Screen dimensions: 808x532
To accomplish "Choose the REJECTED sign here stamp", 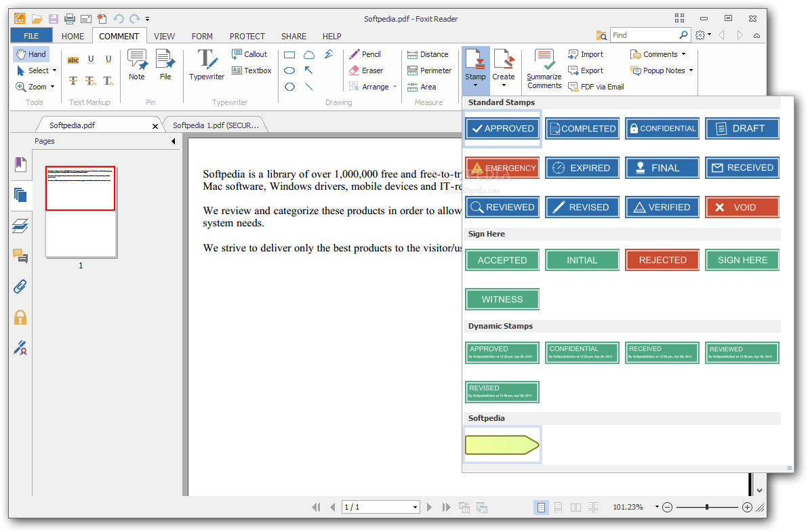I will click(662, 260).
